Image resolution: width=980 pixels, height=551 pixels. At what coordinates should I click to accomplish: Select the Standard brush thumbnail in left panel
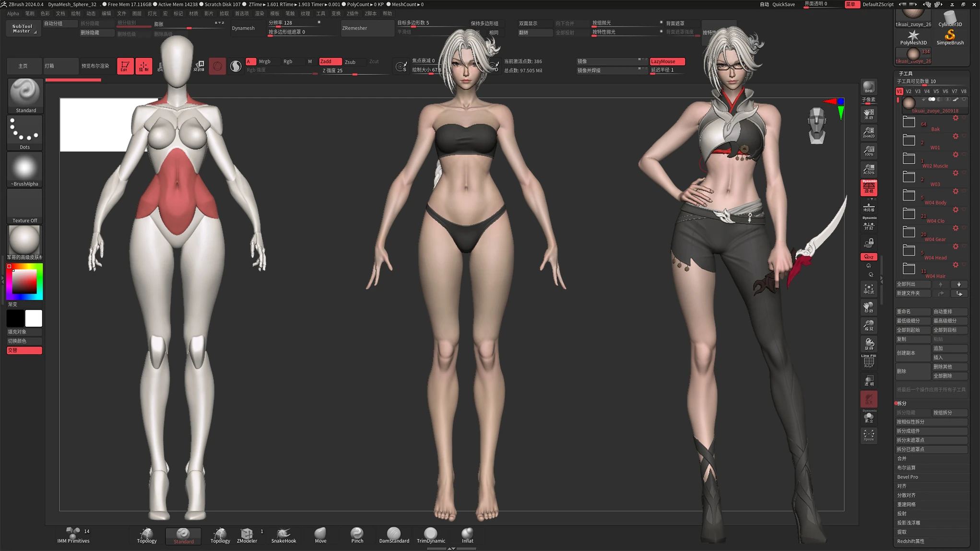pos(25,95)
